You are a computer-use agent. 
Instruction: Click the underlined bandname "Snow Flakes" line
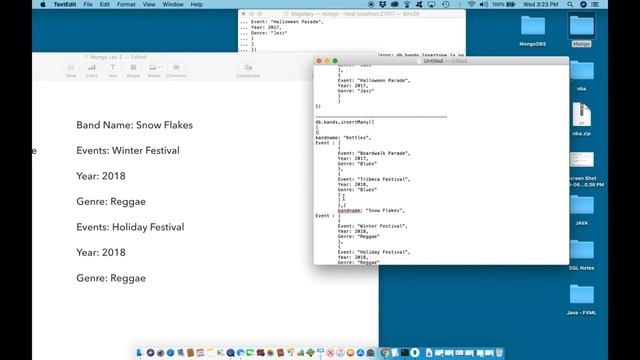coord(371,211)
